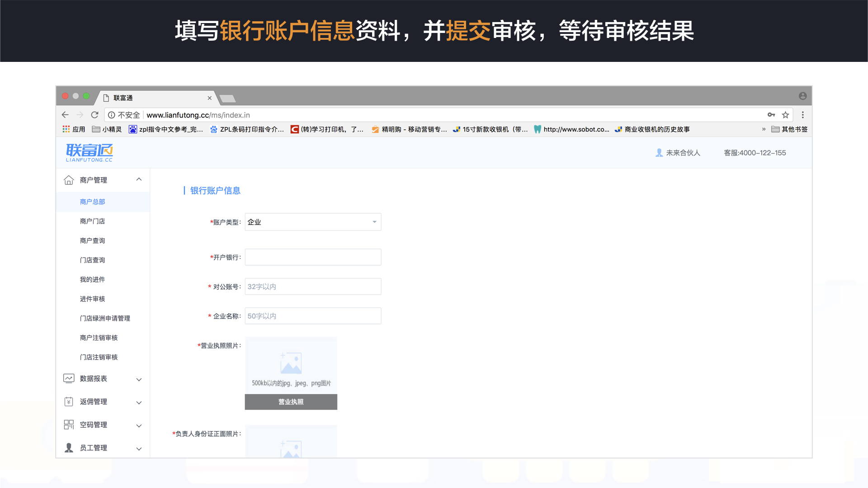Bookmark this page with star icon
Image resolution: width=868 pixels, height=488 pixels.
tap(786, 115)
